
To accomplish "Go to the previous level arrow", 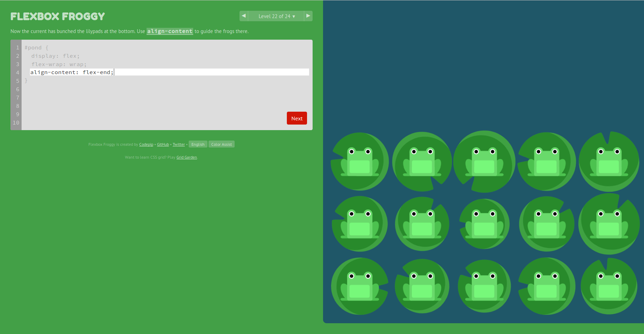I will (244, 16).
